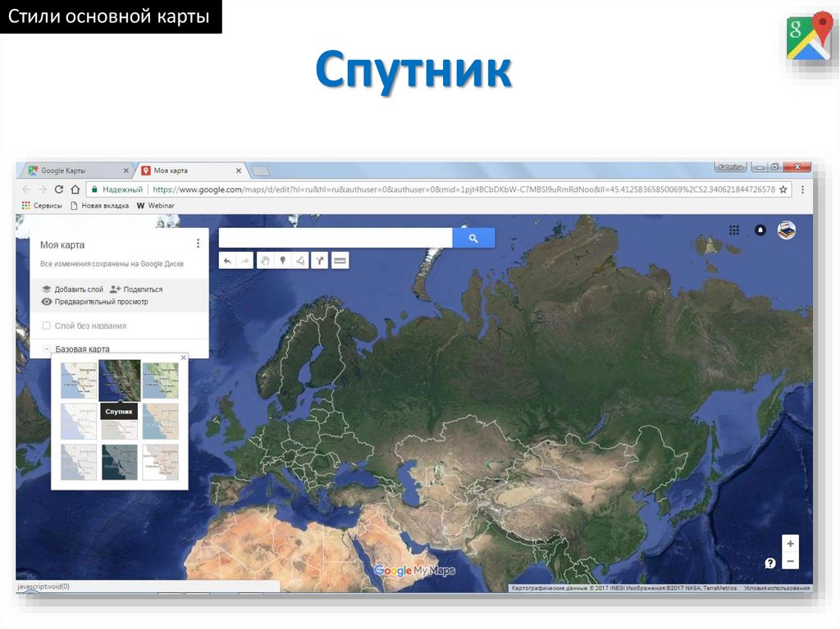Image resolution: width=840 pixels, height=629 pixels.
Task: Collapse the Базовая карта arrow
Action: [47, 349]
